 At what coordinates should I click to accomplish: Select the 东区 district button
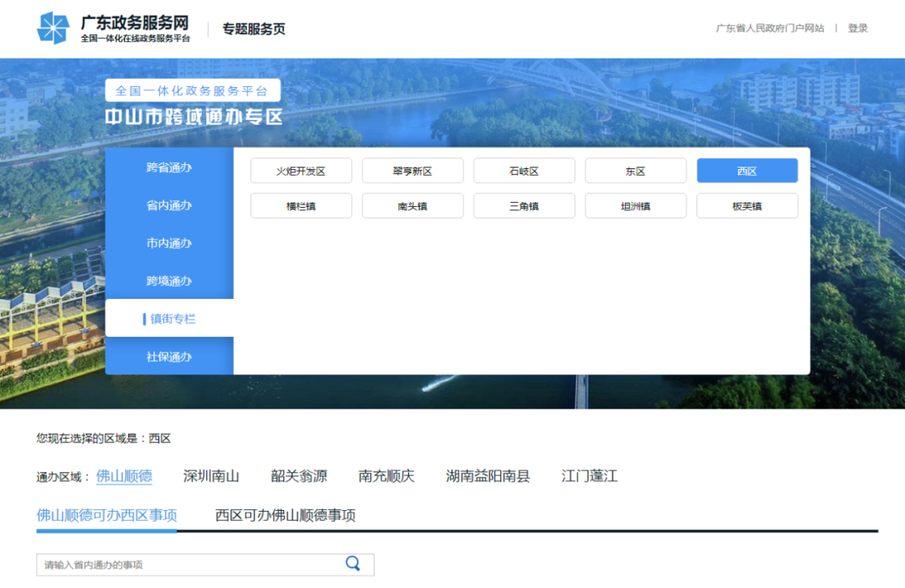pyautogui.click(x=635, y=170)
